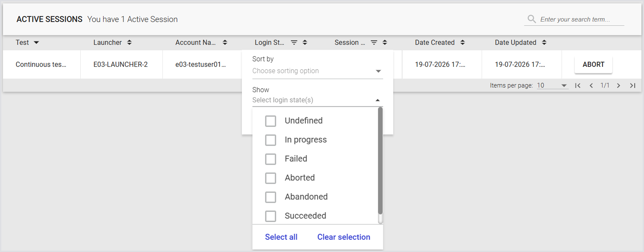
Task: Go to previous page
Action: [591, 85]
